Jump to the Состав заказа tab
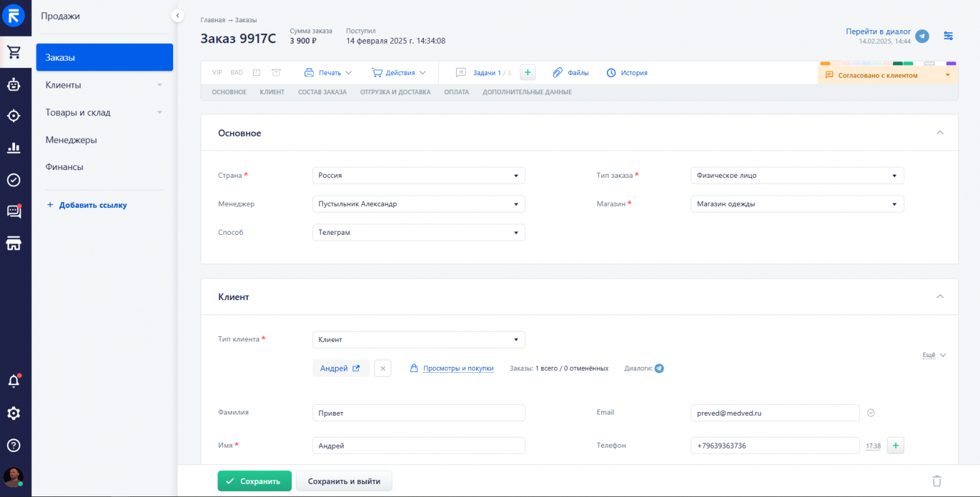 322,92
